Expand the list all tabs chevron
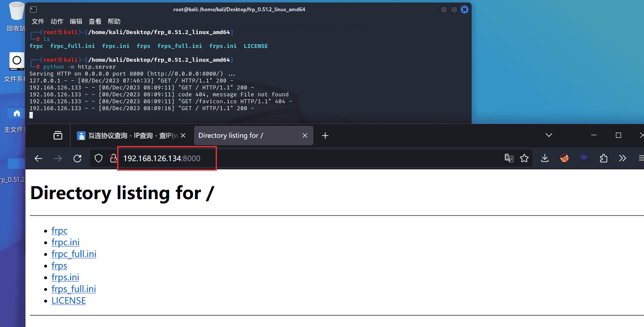This screenshot has height=327, width=644. pos(549,136)
